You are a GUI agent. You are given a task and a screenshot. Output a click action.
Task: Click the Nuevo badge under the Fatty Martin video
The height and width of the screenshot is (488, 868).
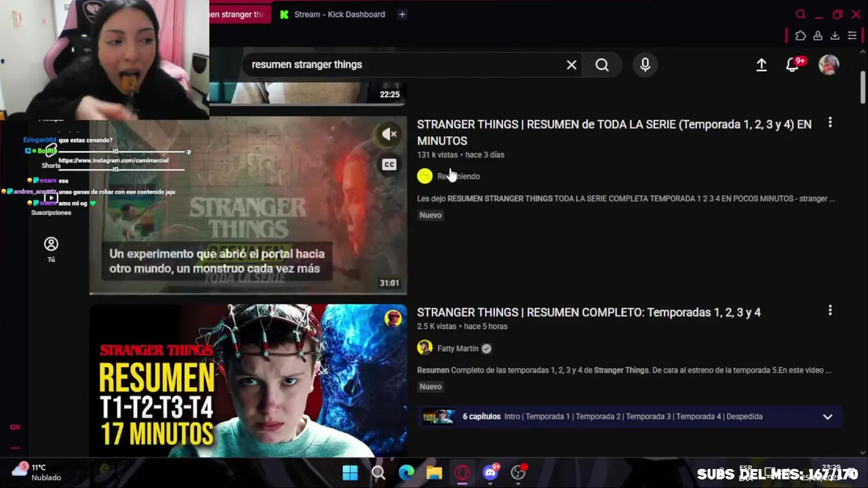[x=431, y=386]
